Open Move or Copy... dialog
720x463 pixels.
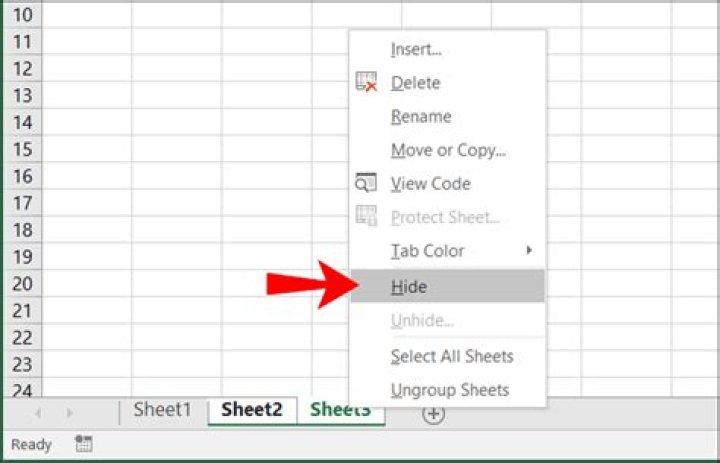tap(448, 150)
